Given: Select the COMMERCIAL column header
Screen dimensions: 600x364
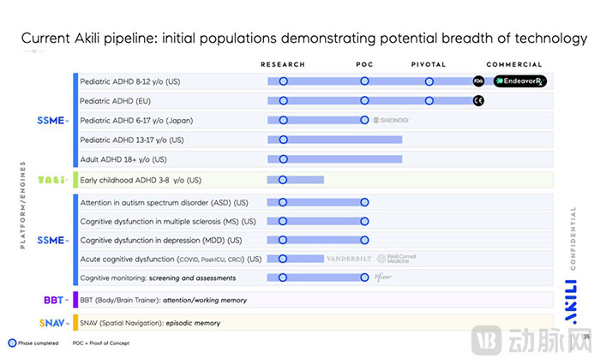Looking at the screenshot, I should [x=514, y=64].
